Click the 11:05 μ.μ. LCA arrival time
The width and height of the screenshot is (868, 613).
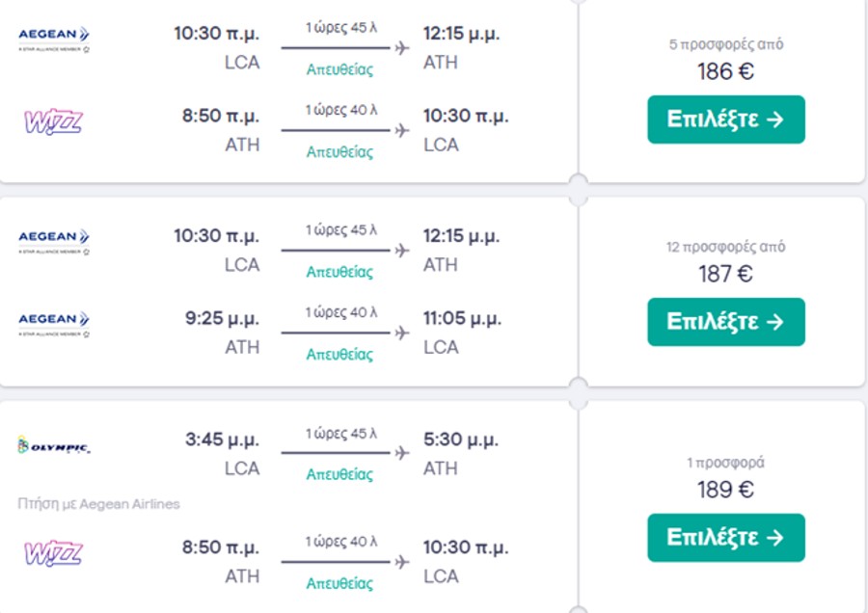pos(462,319)
